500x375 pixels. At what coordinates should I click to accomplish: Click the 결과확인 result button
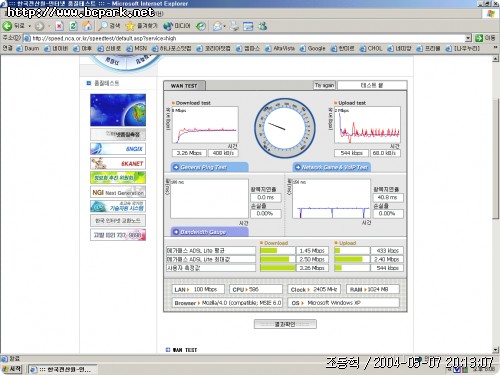point(285,324)
